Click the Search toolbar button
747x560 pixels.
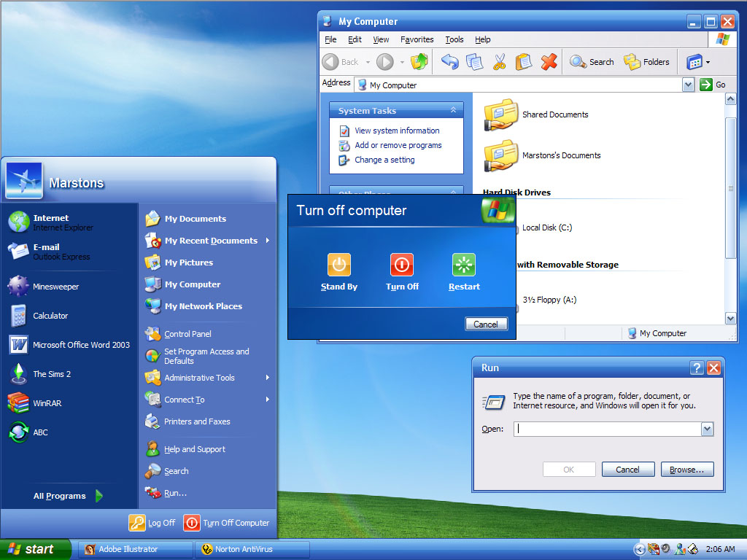(592, 62)
